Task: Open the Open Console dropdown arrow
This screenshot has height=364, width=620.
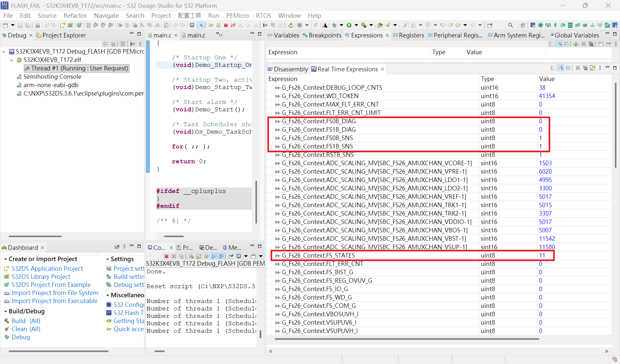Action: click(261, 256)
